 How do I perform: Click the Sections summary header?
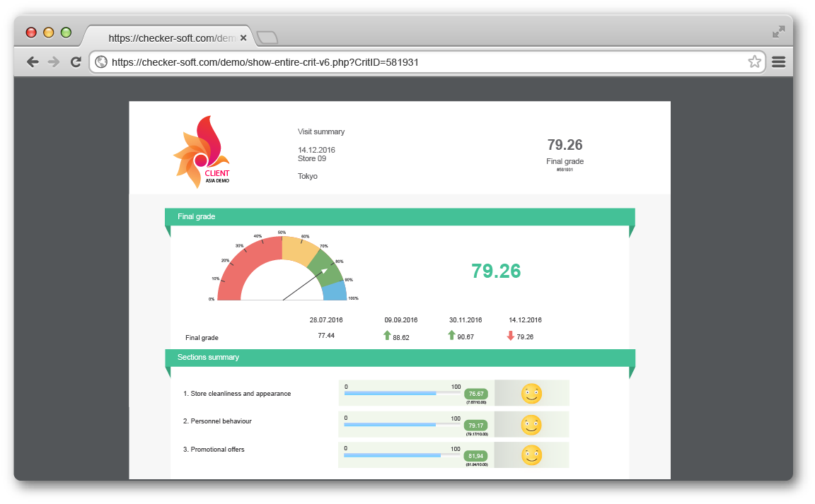click(x=400, y=358)
